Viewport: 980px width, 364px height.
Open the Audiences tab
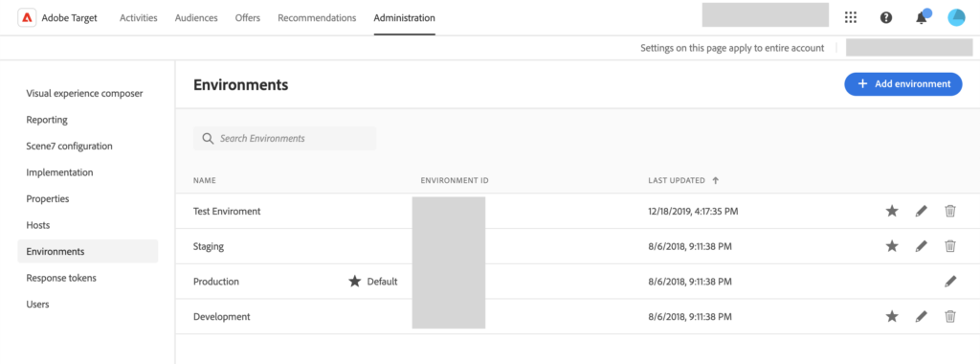pyautogui.click(x=196, y=18)
